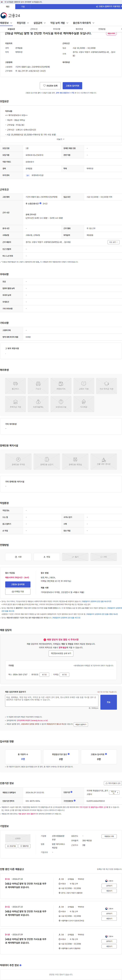Switch to the 개인 tab
The height and width of the screenshot is (980, 122).
(8, 6)
